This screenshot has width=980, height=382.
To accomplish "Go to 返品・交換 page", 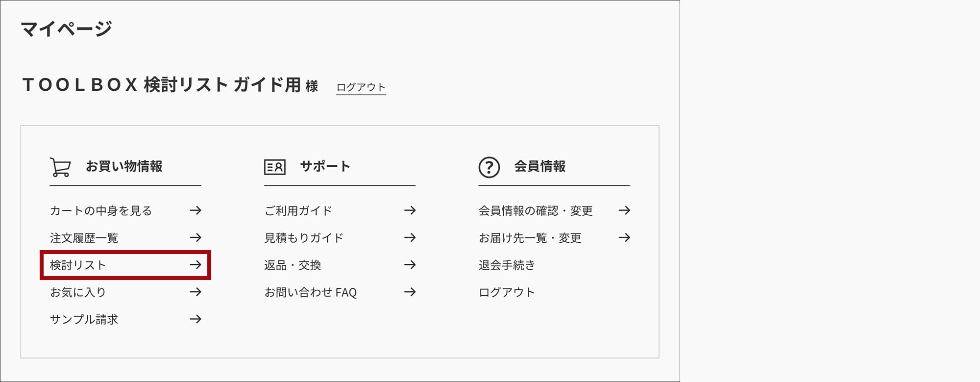I will click(293, 265).
